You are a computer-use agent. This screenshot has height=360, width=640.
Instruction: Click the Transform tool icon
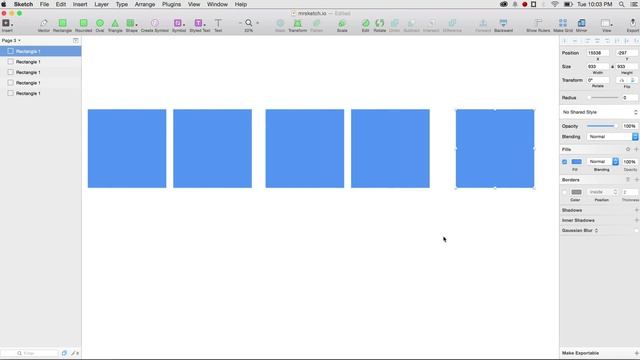298,25
